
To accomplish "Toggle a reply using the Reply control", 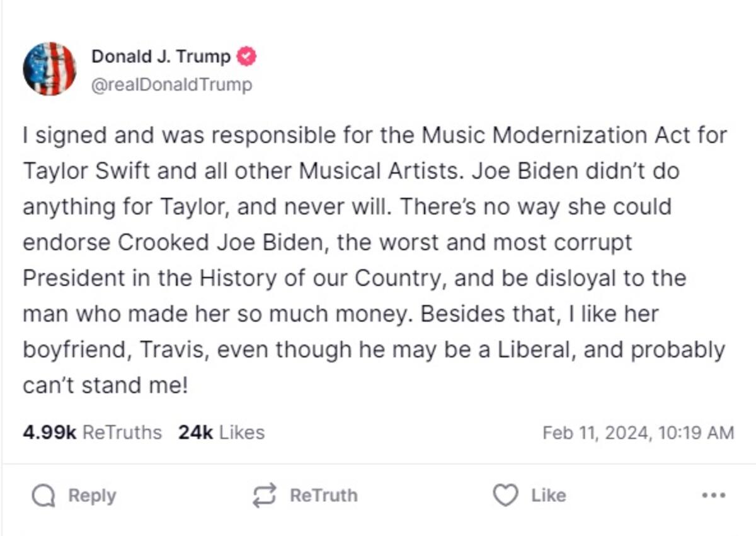I will tap(76, 496).
